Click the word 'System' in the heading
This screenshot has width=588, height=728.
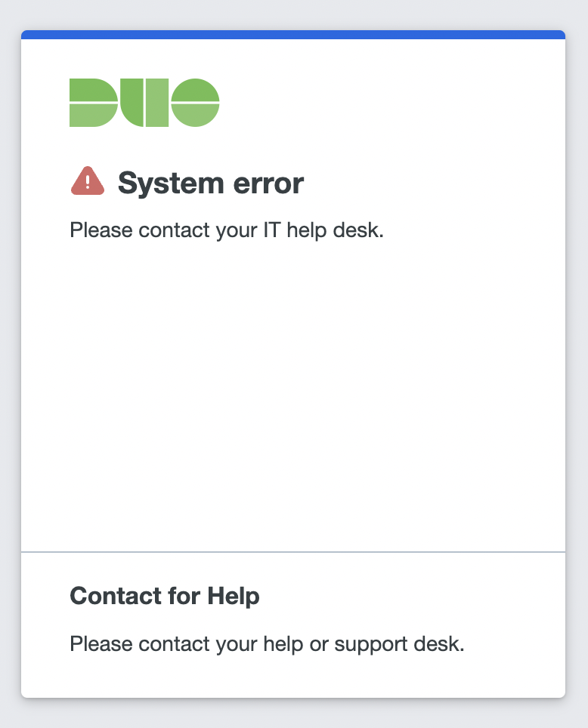[x=171, y=184]
